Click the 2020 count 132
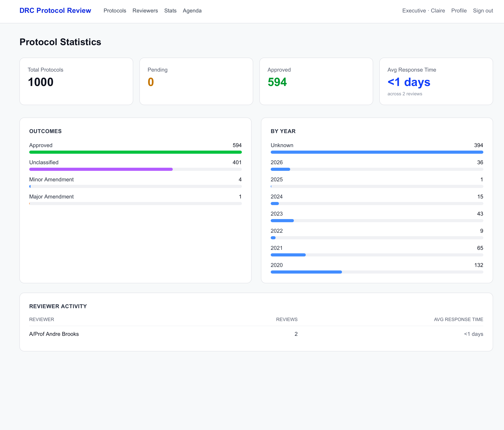 tap(479, 265)
